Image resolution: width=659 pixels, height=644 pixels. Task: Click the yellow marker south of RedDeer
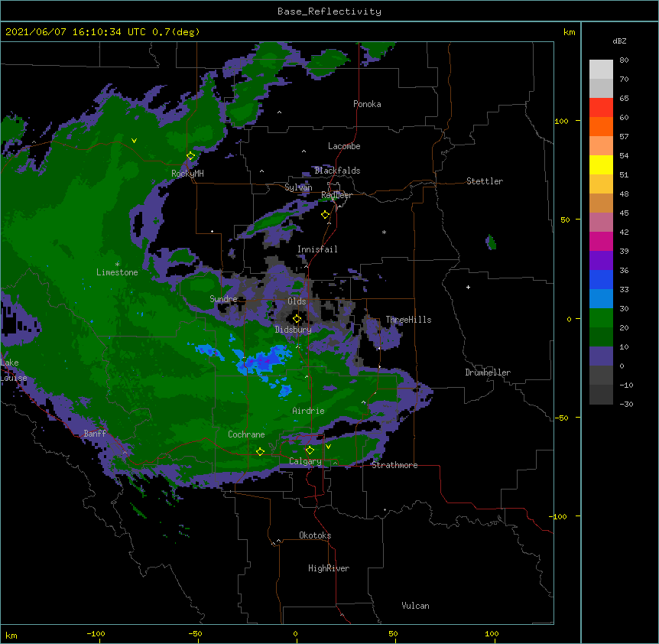[x=325, y=215]
